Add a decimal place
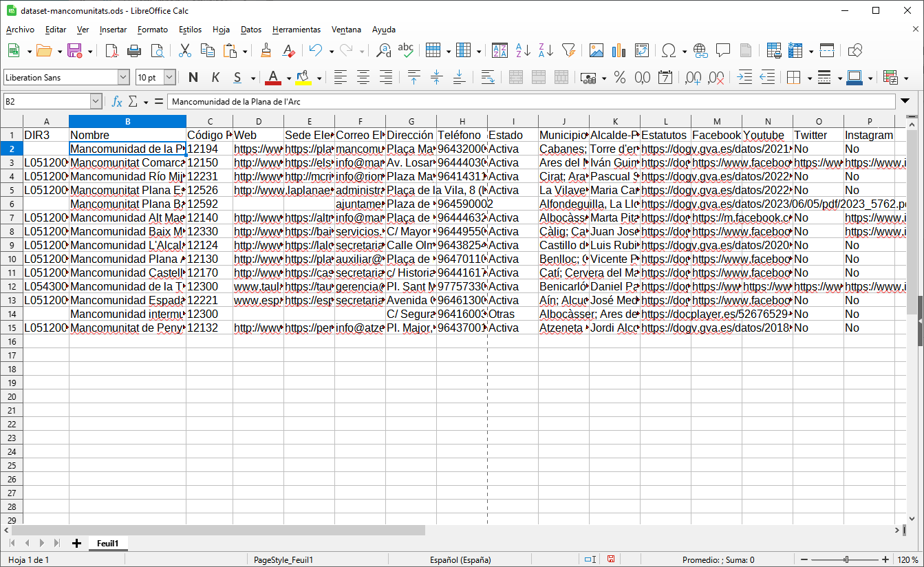Screen dimensions: 924x567 tap(693, 78)
